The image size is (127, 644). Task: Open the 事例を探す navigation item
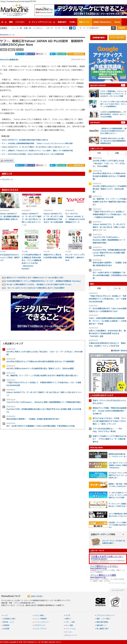point(62,22)
